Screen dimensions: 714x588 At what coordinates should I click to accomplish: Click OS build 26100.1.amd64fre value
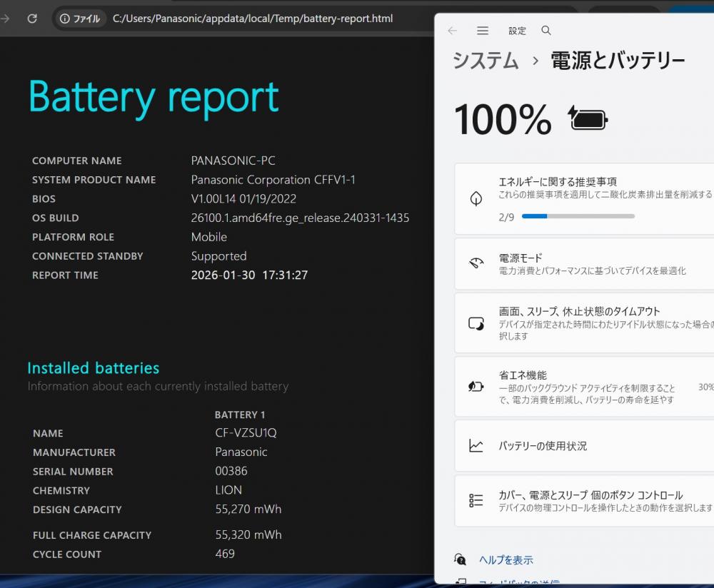coord(300,218)
